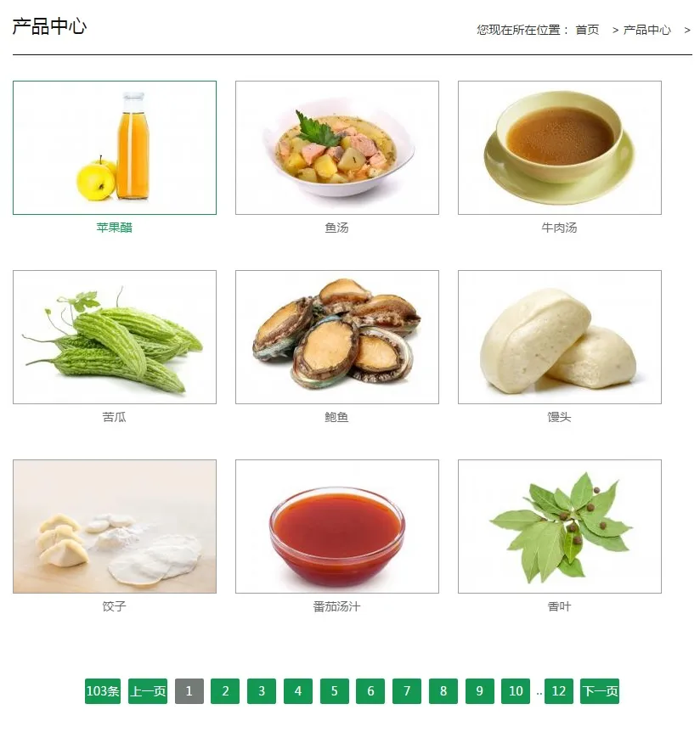
Task: Go to page 2
Action: point(225,691)
